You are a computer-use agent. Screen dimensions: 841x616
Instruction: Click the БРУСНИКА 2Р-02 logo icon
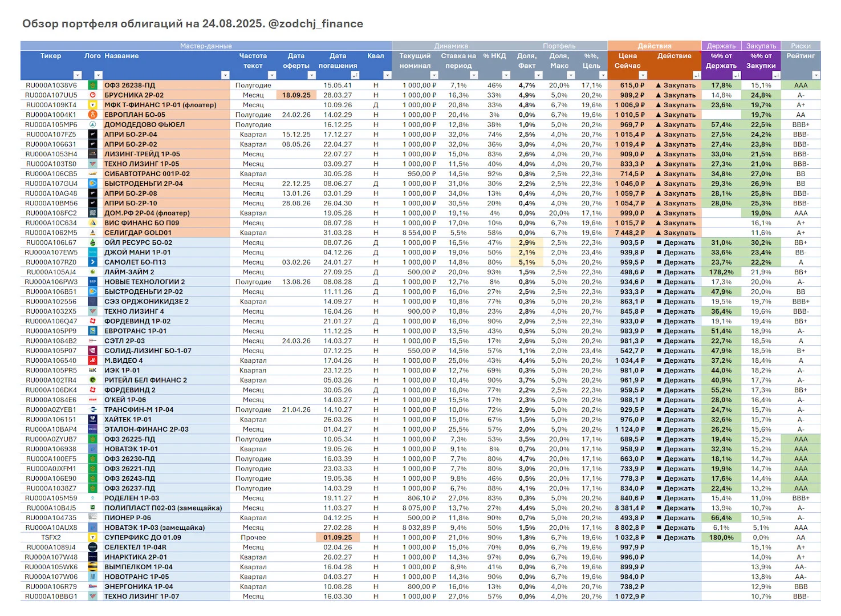point(92,95)
